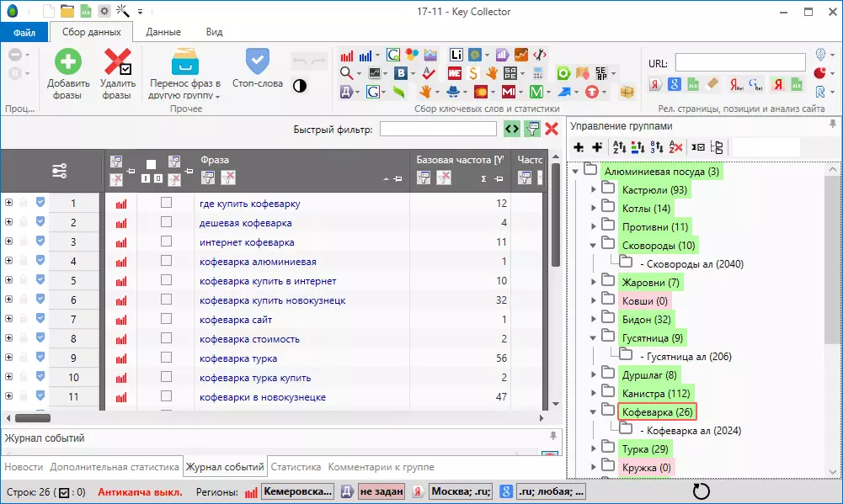This screenshot has height=504, width=843.
Task: Toggle checkbox for 'кофеварка алюминиевая' row
Action: coord(166,261)
